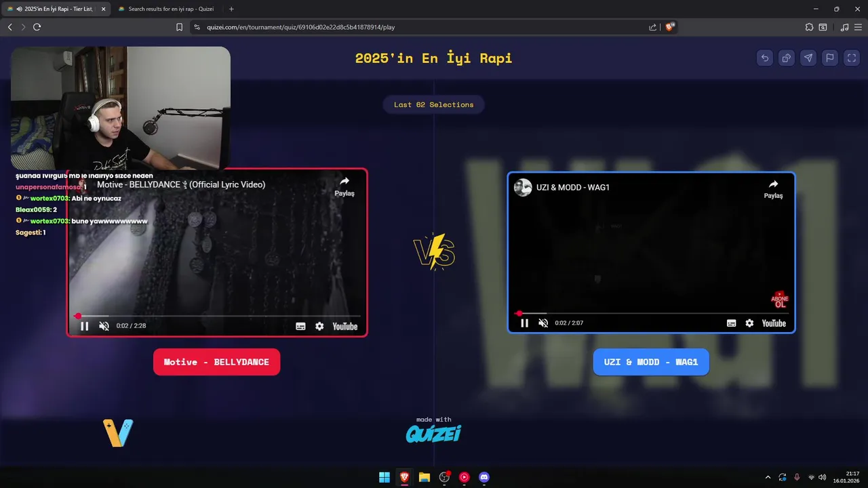
Task: Open the Discord taskbar icon
Action: click(x=484, y=477)
